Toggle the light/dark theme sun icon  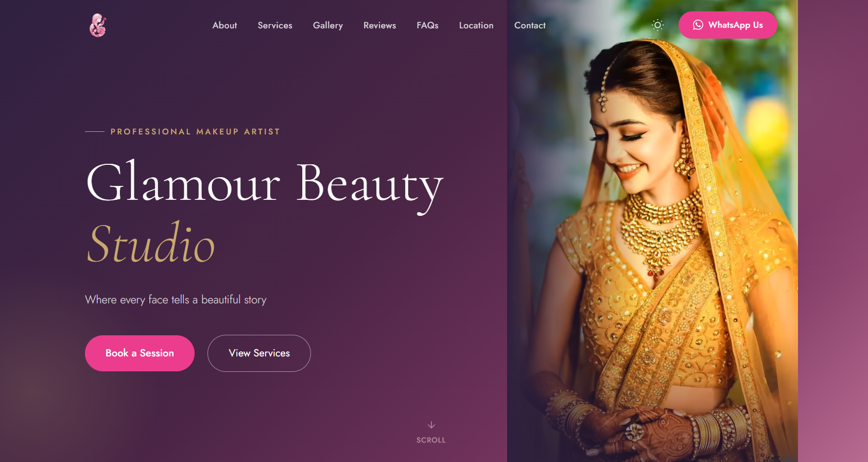657,25
